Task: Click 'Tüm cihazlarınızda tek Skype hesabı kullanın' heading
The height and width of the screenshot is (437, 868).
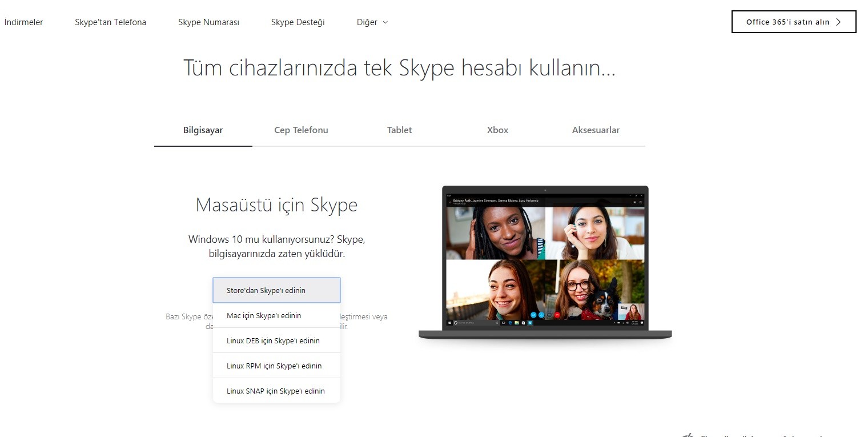Action: click(399, 68)
